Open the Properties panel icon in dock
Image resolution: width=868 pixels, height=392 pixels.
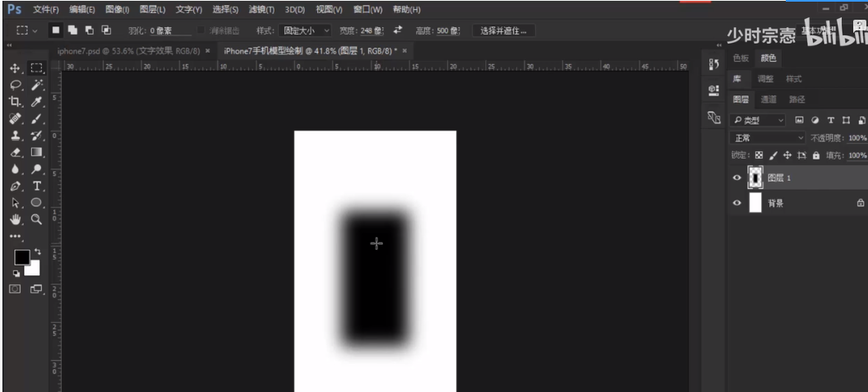click(713, 90)
